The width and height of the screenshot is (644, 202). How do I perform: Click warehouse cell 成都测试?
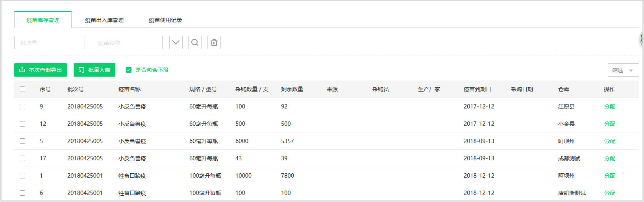coord(569,158)
